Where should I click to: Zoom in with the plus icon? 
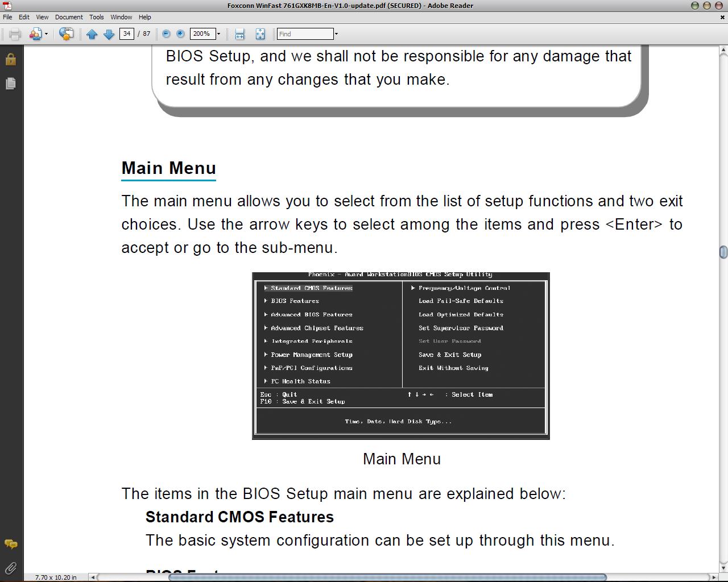click(x=180, y=34)
